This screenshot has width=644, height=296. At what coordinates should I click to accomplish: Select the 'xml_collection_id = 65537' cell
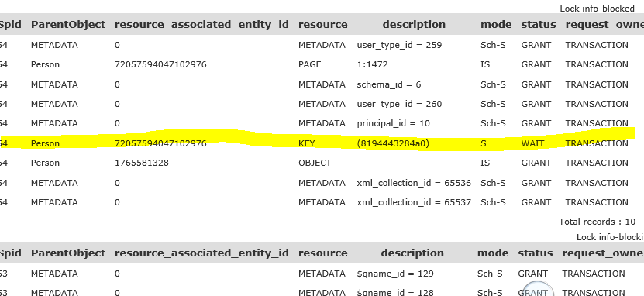coord(414,202)
